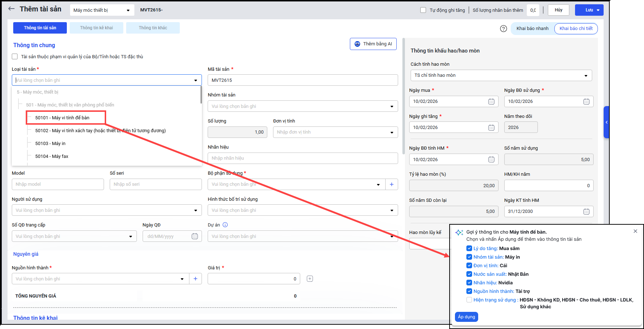
Task: Open calendar for Ngày ghi tăng field
Action: pos(491,128)
